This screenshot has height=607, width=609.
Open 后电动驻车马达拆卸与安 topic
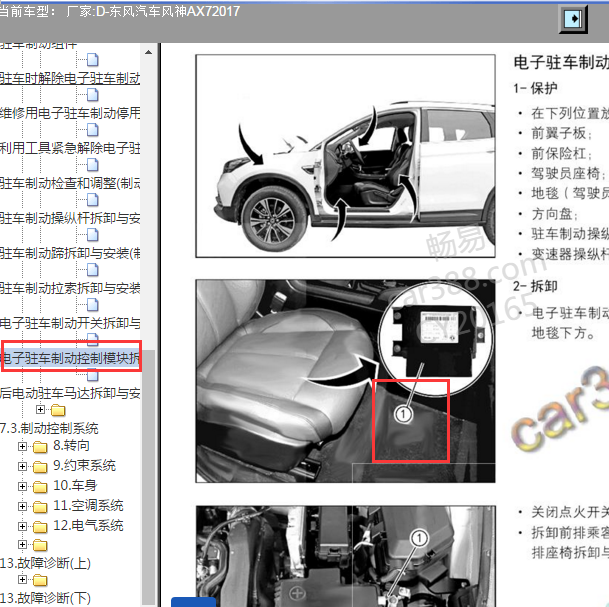70,393
